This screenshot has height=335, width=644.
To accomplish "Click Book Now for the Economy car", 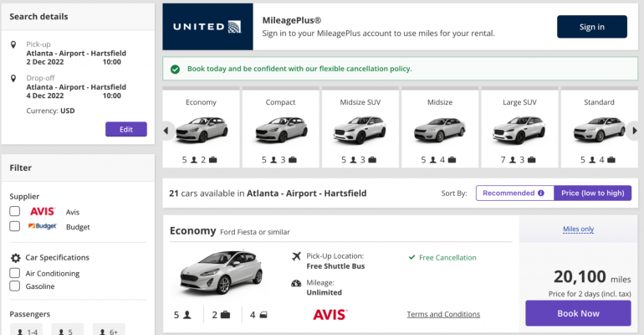I will click(578, 313).
